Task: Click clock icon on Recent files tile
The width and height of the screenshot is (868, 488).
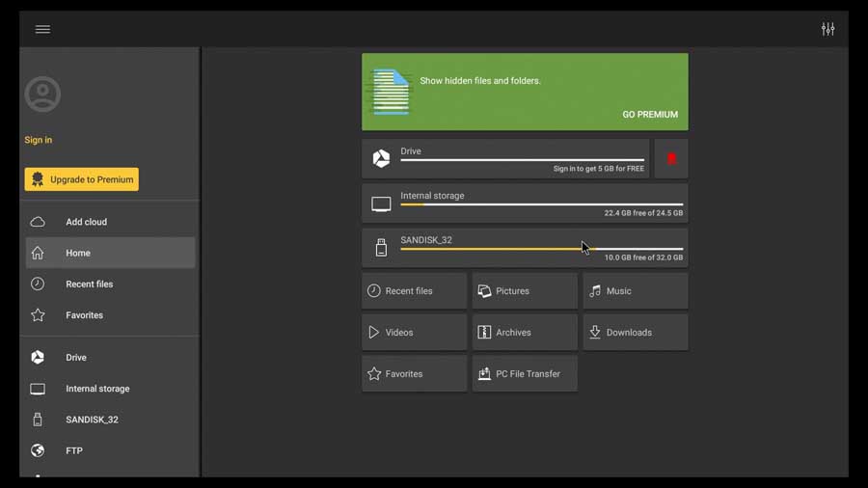Action: [374, 290]
